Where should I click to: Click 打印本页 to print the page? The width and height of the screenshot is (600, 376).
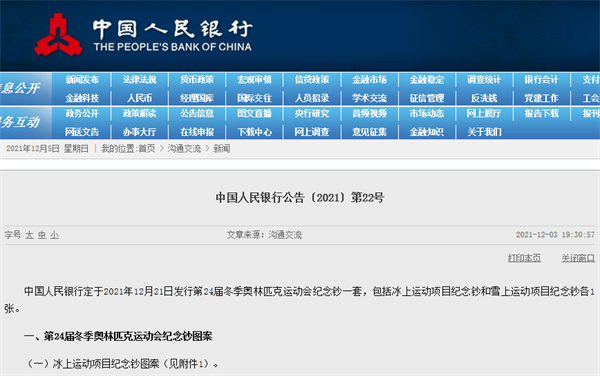click(x=524, y=258)
